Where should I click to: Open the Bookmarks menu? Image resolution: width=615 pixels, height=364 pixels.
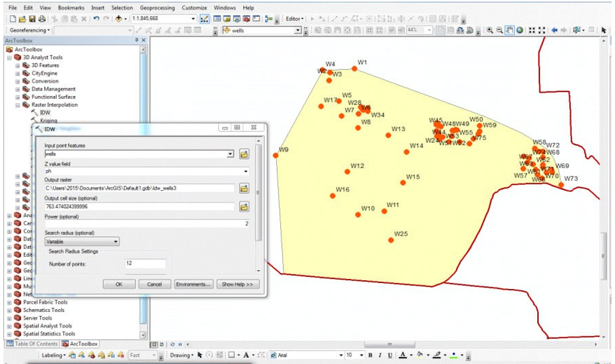click(x=71, y=7)
